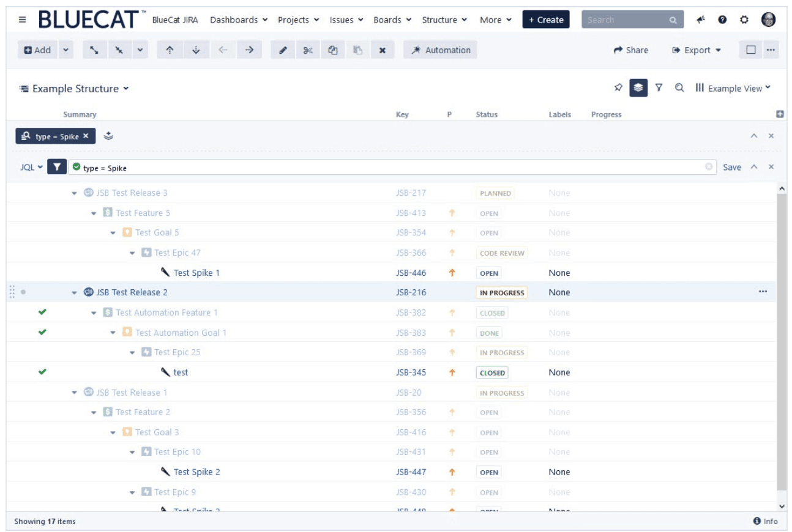The height and width of the screenshot is (532, 792).
Task: Click the move up arrow icon
Action: (x=170, y=50)
